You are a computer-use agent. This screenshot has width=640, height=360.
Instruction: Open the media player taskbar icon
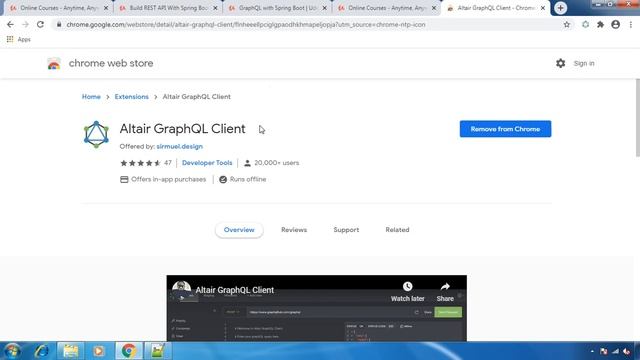(98, 351)
